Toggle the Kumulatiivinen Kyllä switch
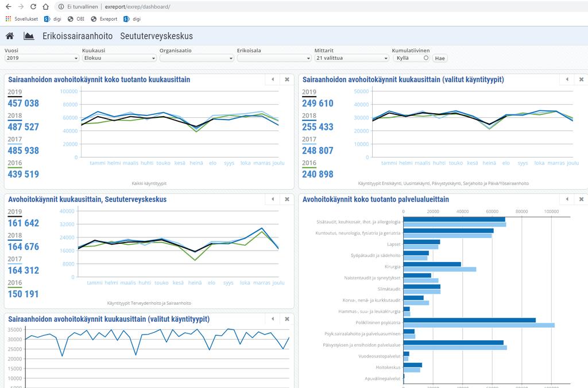The height and width of the screenshot is (388, 588). click(411, 58)
